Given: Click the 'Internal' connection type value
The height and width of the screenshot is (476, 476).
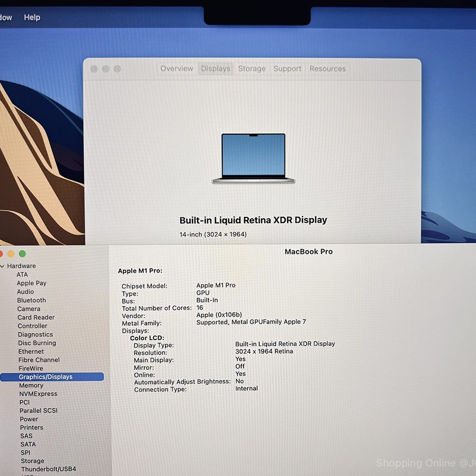Looking at the screenshot, I should click(x=246, y=388).
